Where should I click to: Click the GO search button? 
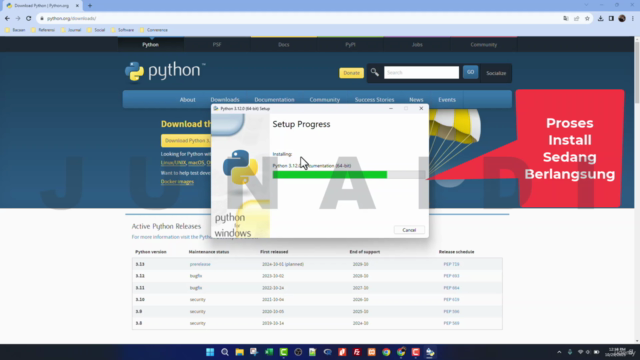[x=470, y=72]
